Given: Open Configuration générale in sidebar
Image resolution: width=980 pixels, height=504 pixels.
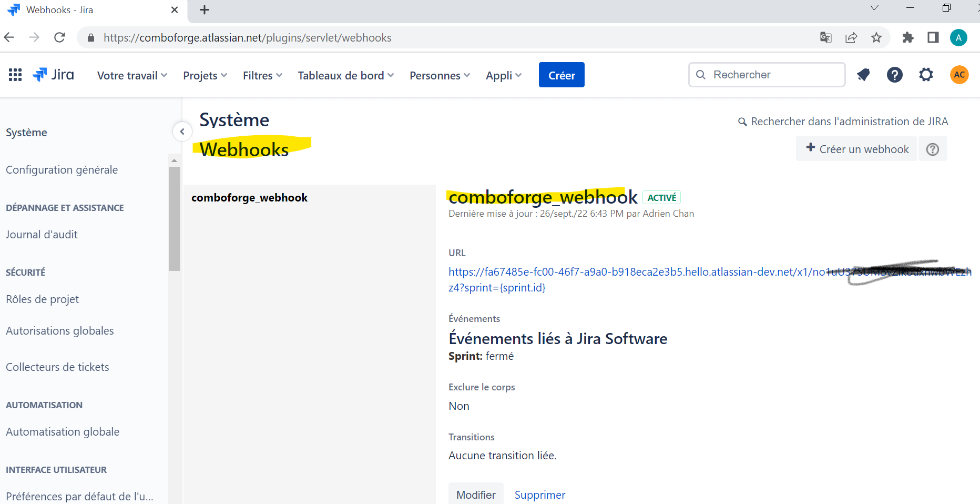Looking at the screenshot, I should [62, 170].
